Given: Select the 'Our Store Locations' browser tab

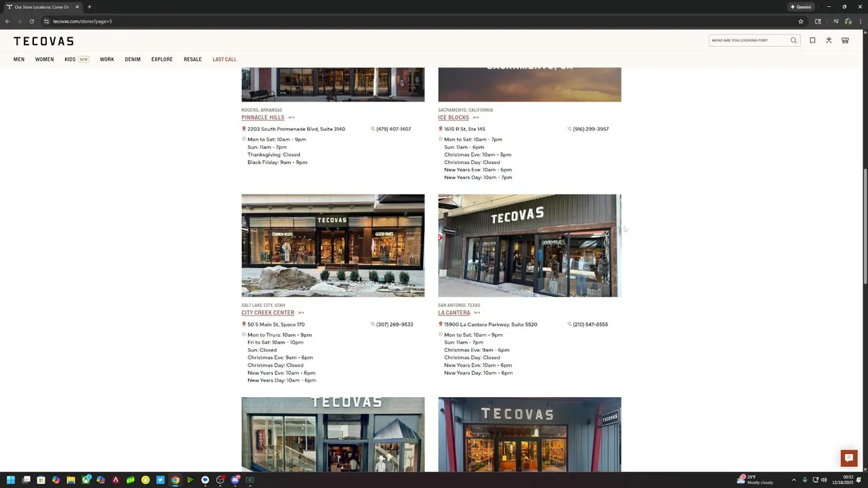Looking at the screenshot, I should 42,7.
